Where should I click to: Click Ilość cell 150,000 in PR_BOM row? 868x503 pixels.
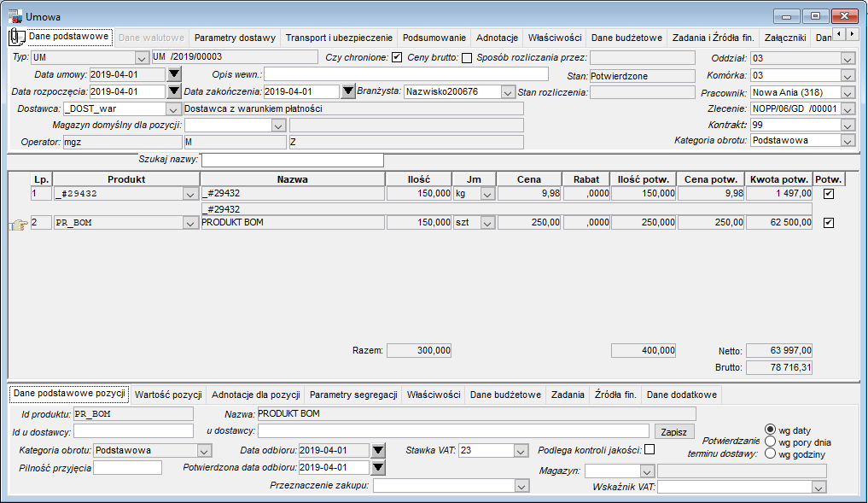[x=419, y=222]
